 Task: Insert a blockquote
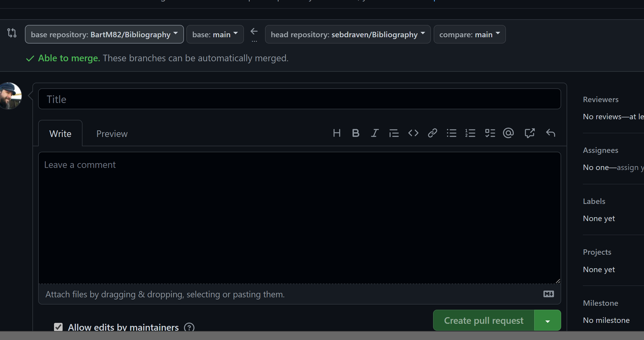click(394, 133)
